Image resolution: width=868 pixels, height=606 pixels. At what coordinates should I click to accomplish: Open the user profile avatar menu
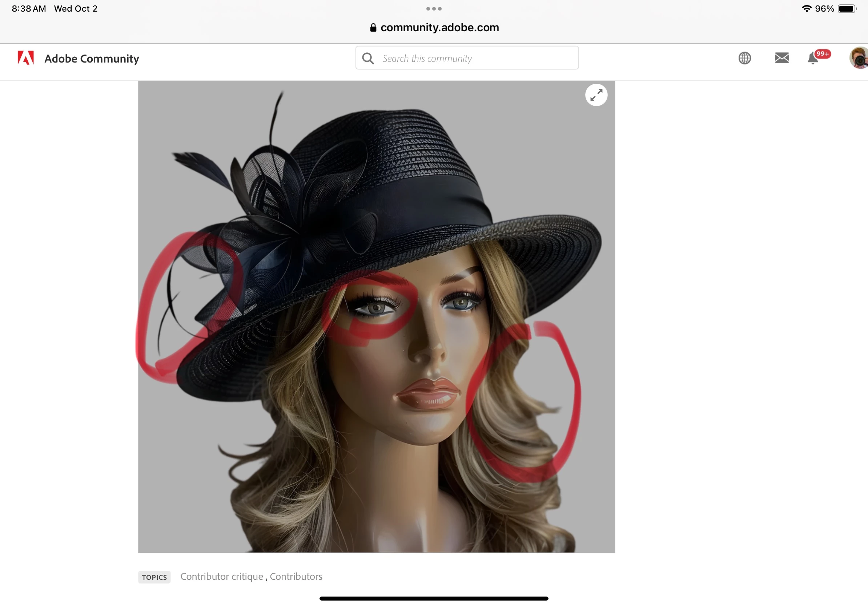[x=859, y=58]
